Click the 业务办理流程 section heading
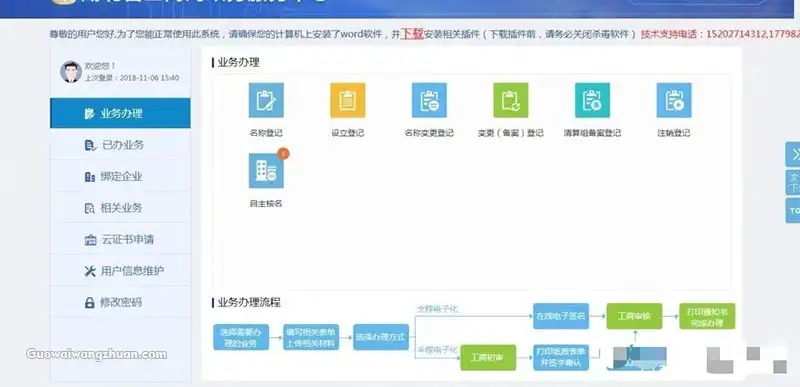 249,302
